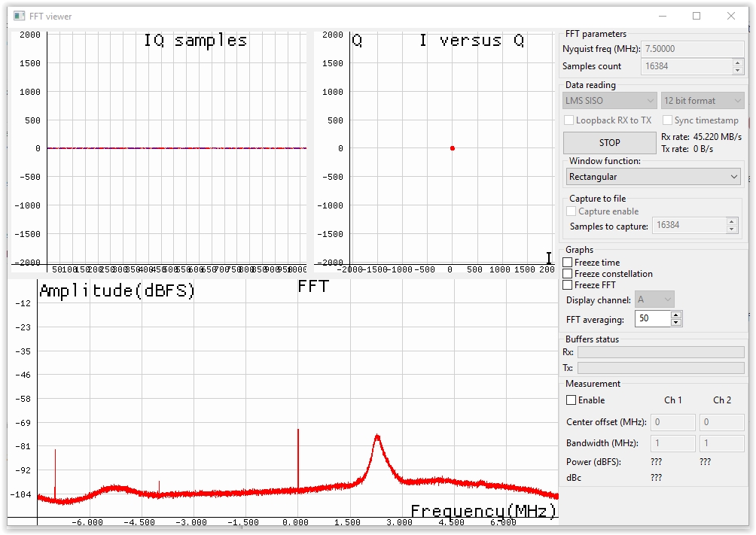The height and width of the screenshot is (535, 756).
Task: Maximize the FFT viewer window
Action: pos(697,16)
